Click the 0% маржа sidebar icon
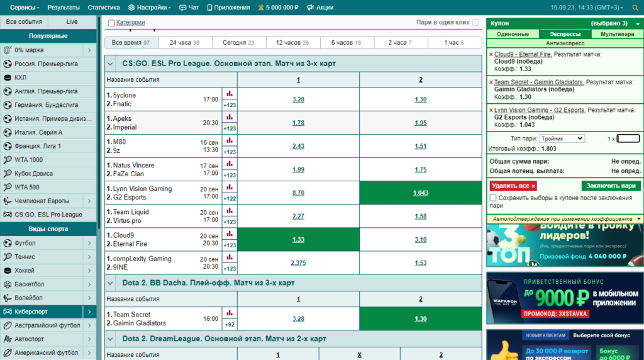The height and width of the screenshot is (360, 644). 8,50
